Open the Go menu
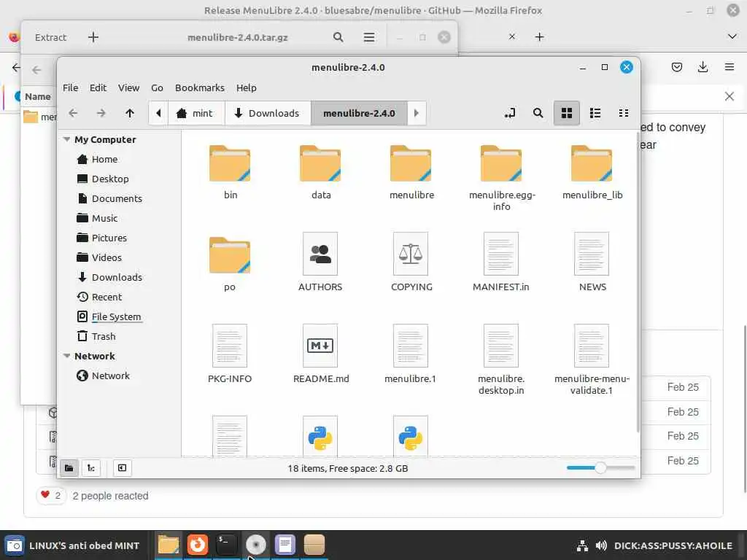Viewport: 747px width, 560px height. pos(158,87)
